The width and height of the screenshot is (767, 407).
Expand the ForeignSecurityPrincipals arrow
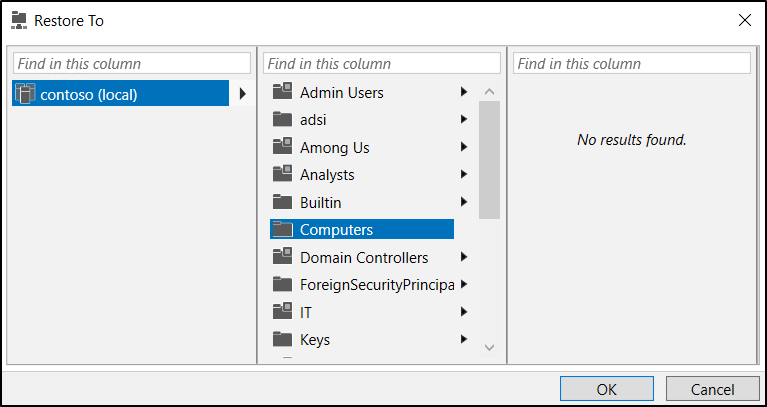[464, 284]
